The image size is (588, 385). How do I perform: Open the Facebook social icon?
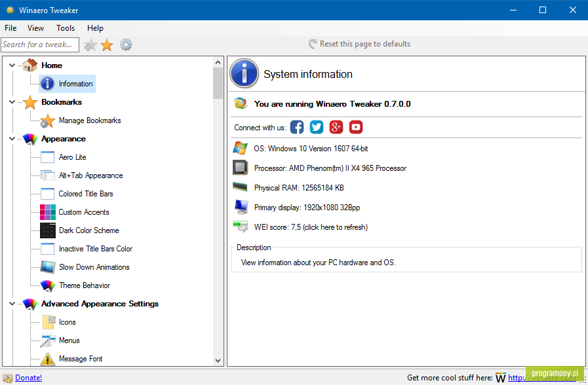297,127
